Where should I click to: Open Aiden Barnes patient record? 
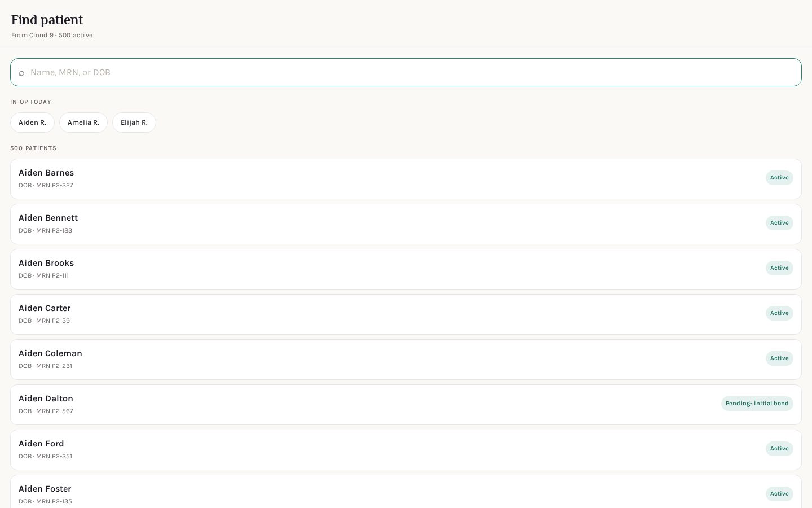pyautogui.click(x=406, y=179)
